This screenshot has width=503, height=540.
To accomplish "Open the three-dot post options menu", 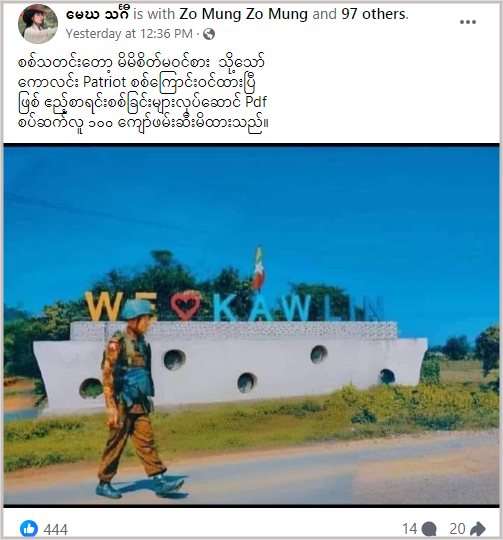I will [x=468, y=22].
